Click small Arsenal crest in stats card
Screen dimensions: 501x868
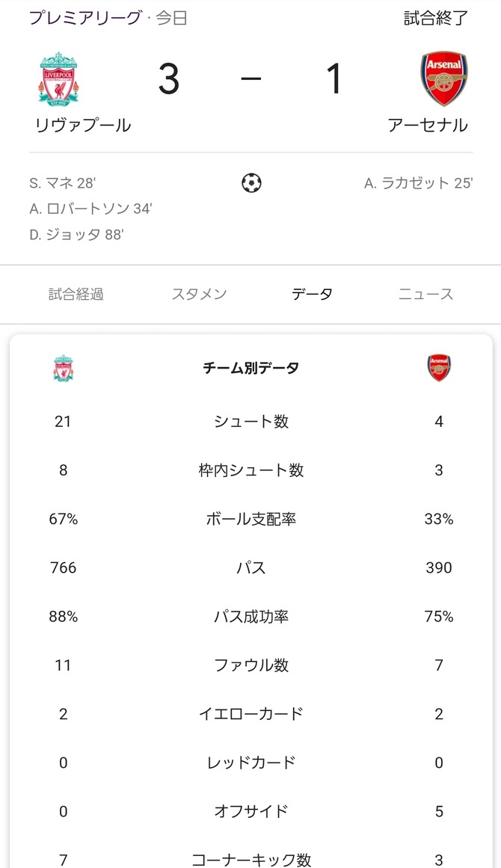tap(438, 368)
